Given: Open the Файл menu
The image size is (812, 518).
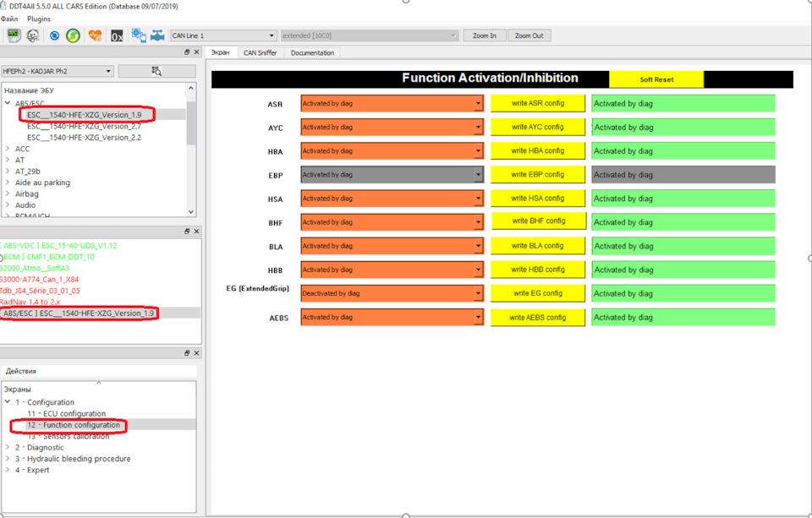Looking at the screenshot, I should [9, 19].
